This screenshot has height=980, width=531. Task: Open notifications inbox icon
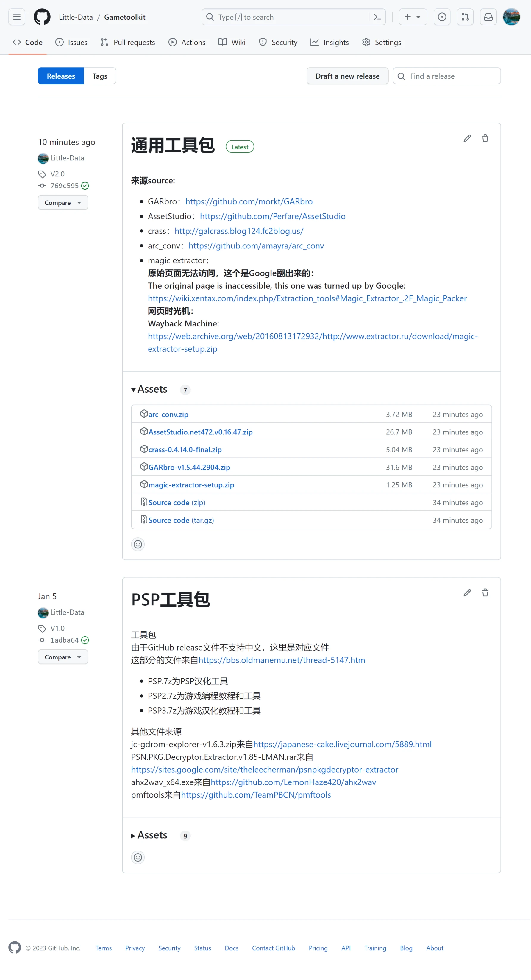pos(488,17)
